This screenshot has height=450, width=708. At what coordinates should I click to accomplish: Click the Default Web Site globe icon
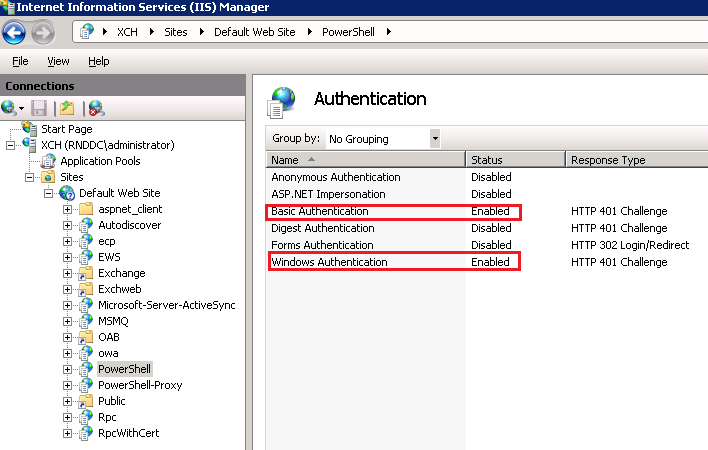(x=67, y=193)
